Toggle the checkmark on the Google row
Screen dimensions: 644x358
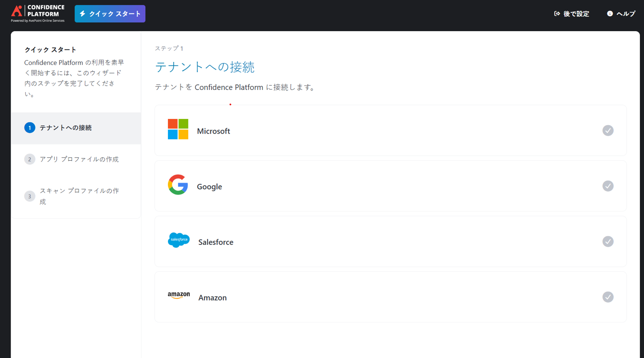click(608, 186)
